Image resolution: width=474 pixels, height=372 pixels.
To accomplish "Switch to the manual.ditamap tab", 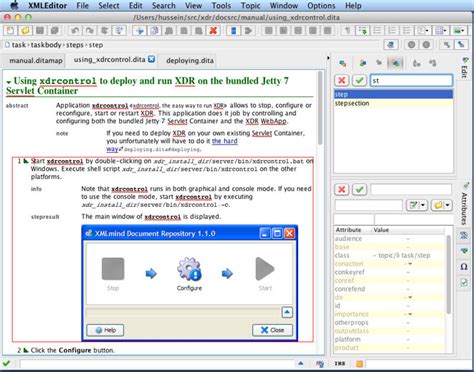I will (36, 61).
